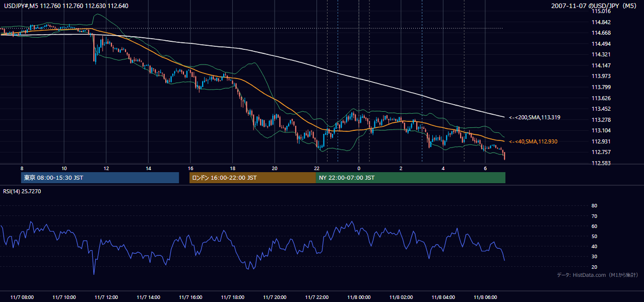This screenshot has width=644, height=302.
Task: Click price axis value 112.931
Action: click(x=601, y=141)
